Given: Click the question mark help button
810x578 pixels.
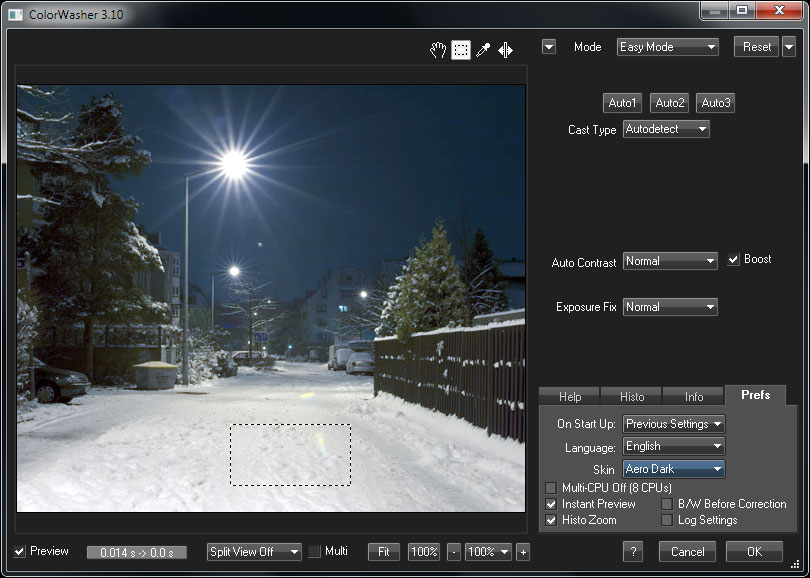Looking at the screenshot, I should (632, 552).
